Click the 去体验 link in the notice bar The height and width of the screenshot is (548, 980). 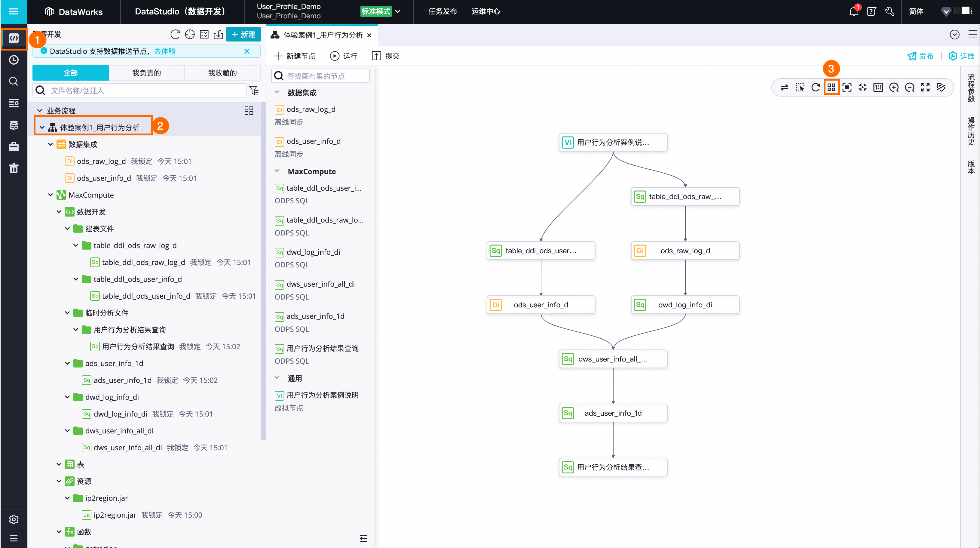pyautogui.click(x=165, y=51)
